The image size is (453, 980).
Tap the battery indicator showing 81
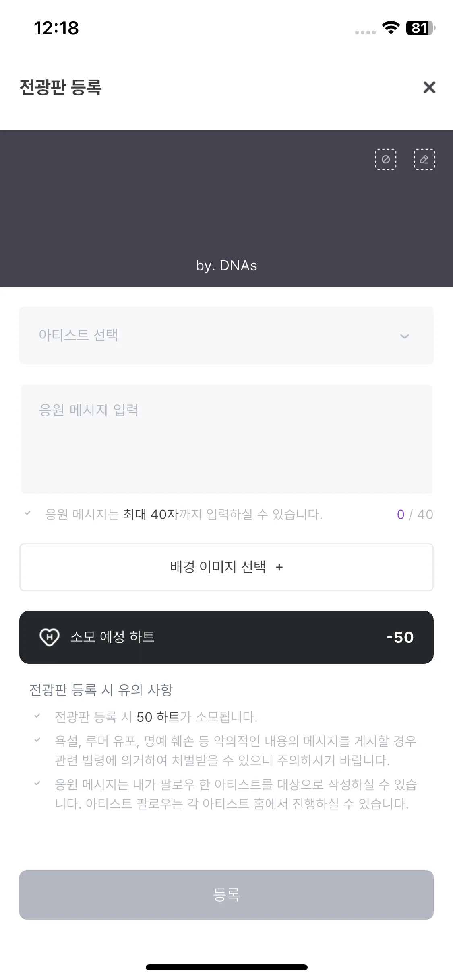pos(421,28)
